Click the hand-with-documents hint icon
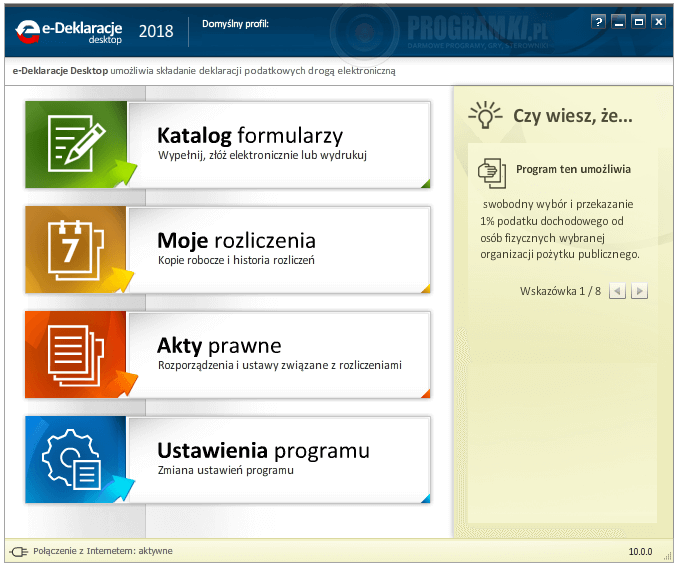The height and width of the screenshot is (570, 678). click(492, 173)
